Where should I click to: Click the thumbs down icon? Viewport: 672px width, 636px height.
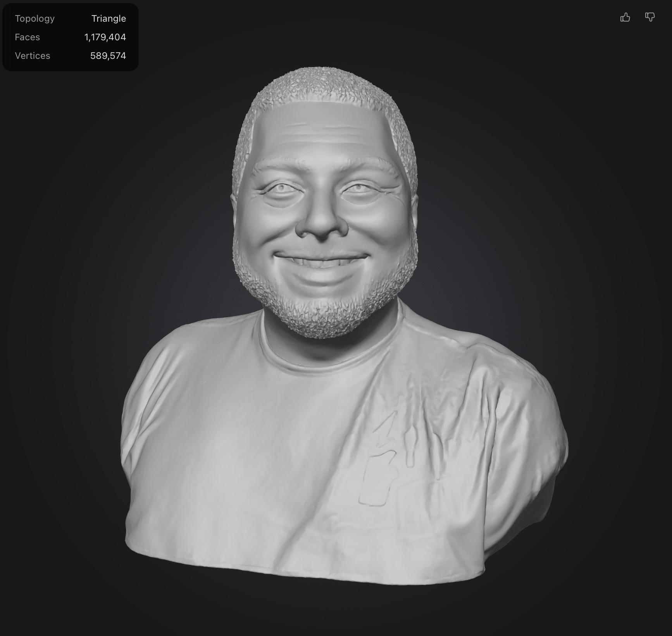pyautogui.click(x=650, y=17)
